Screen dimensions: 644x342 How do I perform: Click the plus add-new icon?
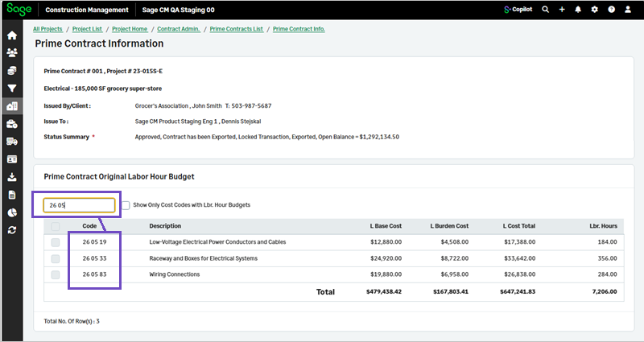(562, 10)
